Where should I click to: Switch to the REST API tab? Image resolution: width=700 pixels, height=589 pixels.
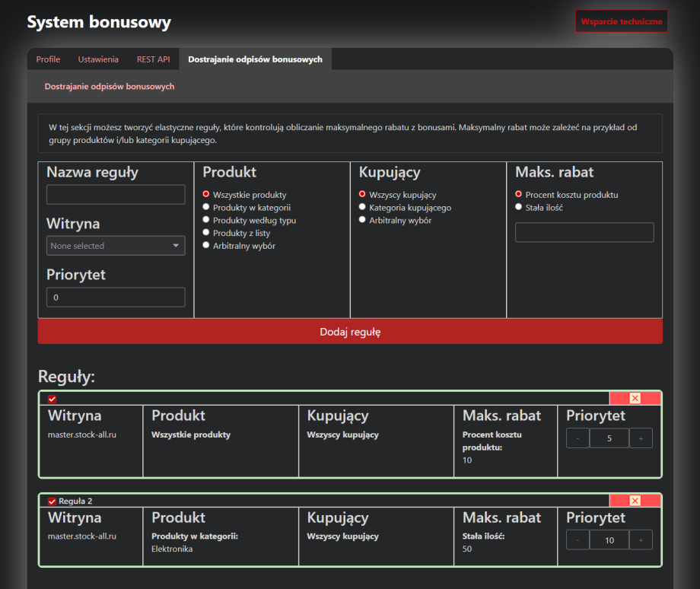pos(153,59)
